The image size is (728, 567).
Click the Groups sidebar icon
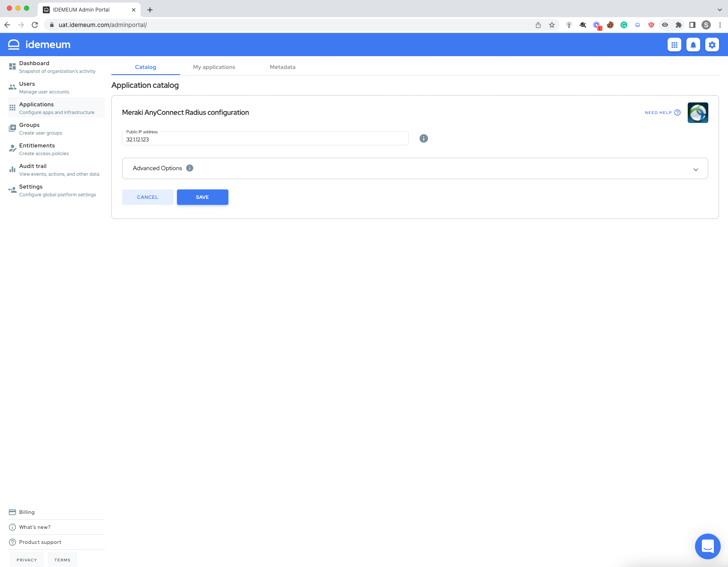coord(12,128)
